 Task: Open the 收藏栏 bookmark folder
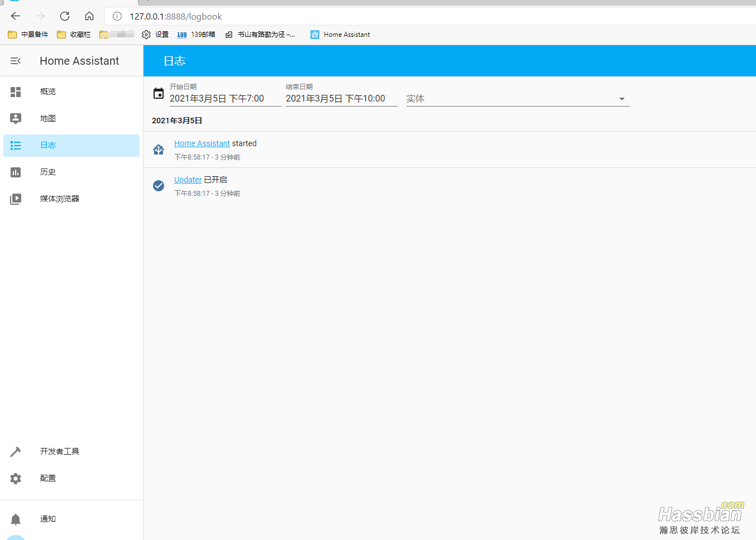(74, 35)
